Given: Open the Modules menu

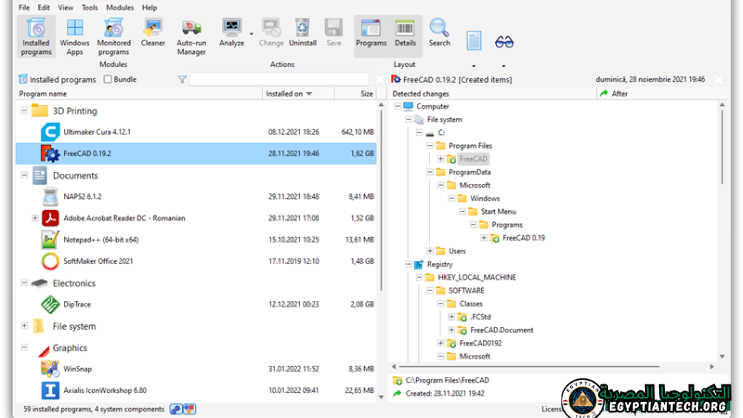Looking at the screenshot, I should [x=119, y=7].
